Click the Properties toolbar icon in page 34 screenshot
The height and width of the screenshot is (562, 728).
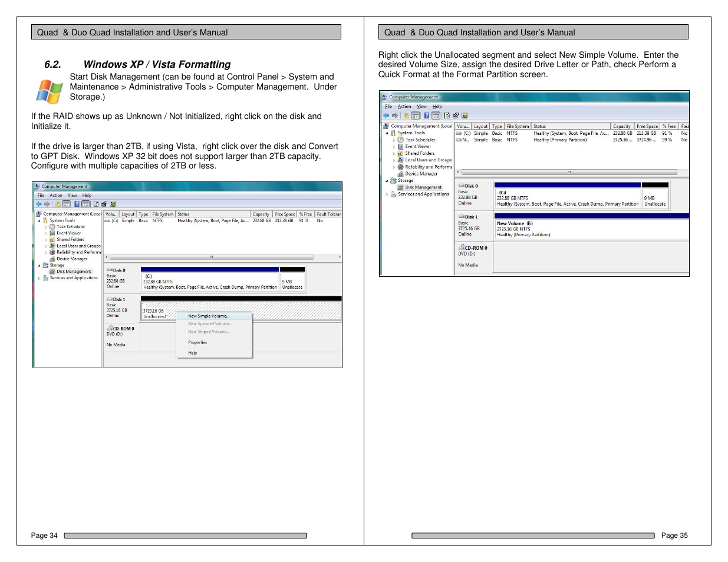pos(104,204)
